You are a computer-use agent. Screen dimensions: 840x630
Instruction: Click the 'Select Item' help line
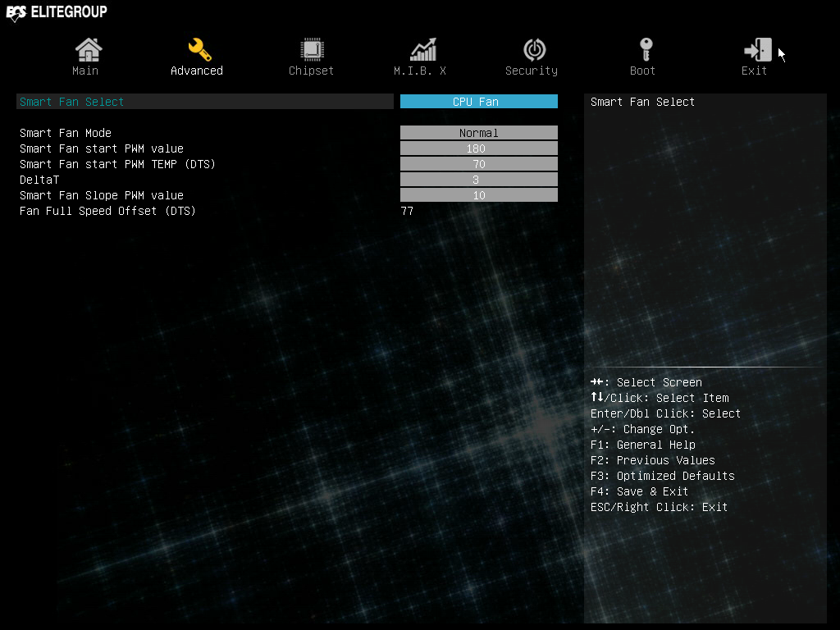(660, 398)
